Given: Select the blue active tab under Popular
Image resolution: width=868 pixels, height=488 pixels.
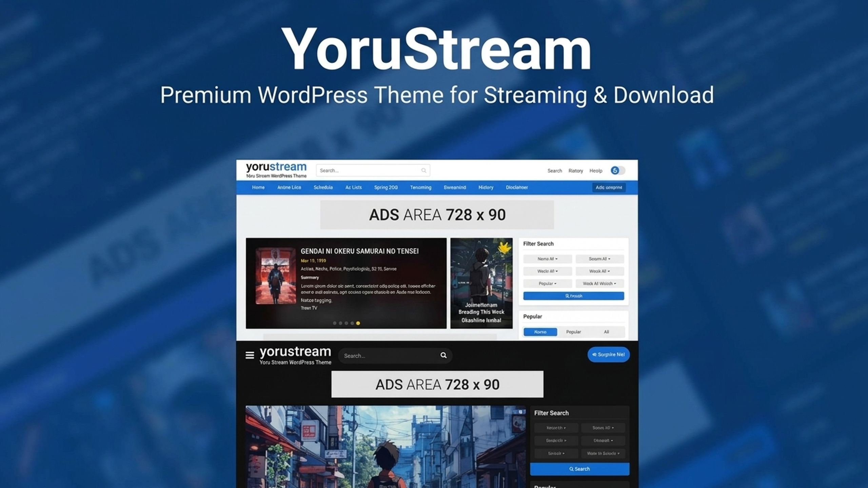Looking at the screenshot, I should 540,332.
